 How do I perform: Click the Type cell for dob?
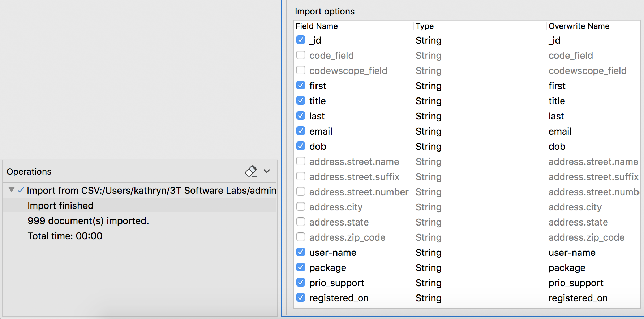coord(428,147)
